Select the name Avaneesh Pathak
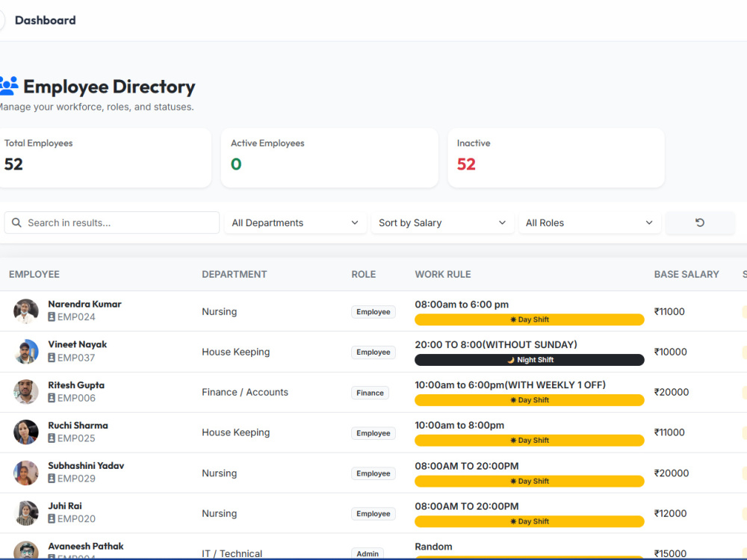This screenshot has height=560, width=747. (x=86, y=547)
